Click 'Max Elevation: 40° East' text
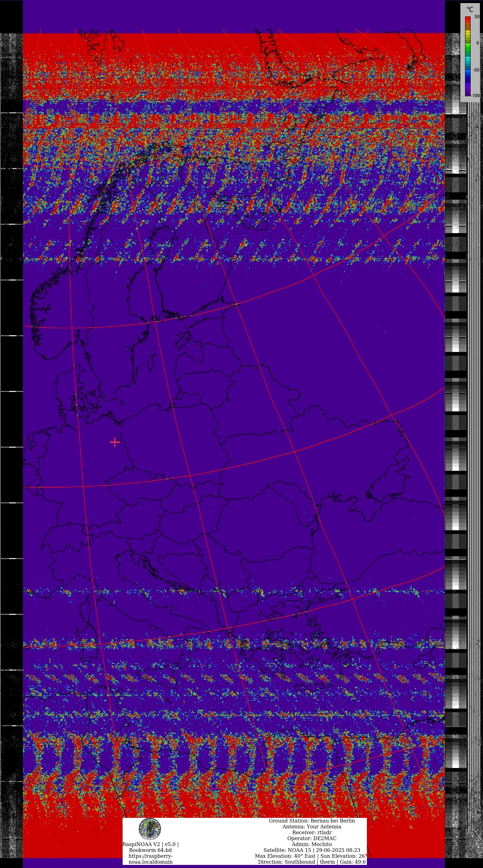The height and width of the screenshot is (868, 483). point(285,856)
